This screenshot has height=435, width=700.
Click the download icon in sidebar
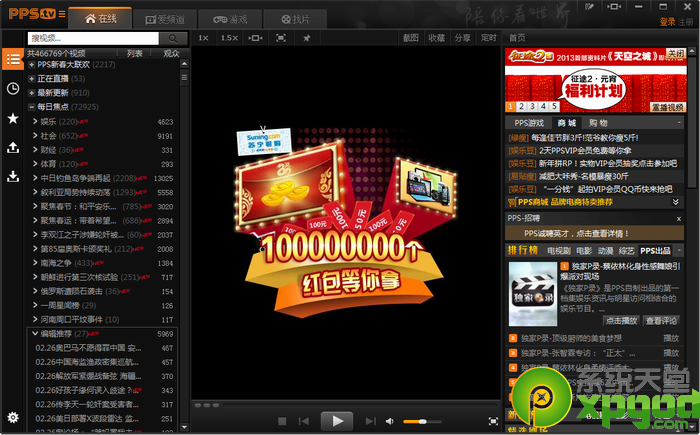pos(13,176)
